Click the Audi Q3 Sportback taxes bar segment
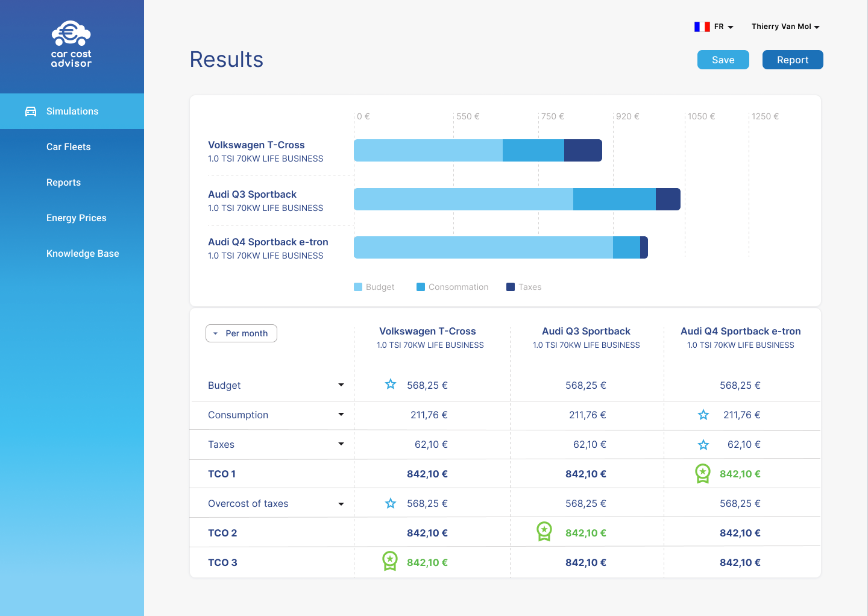 [668, 199]
